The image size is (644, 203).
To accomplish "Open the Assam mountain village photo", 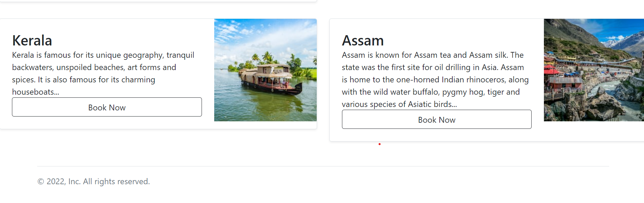I will point(594,70).
